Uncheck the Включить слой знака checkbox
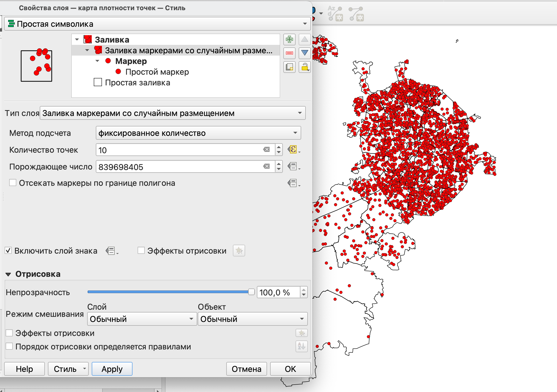The image size is (557, 392). pos(8,251)
